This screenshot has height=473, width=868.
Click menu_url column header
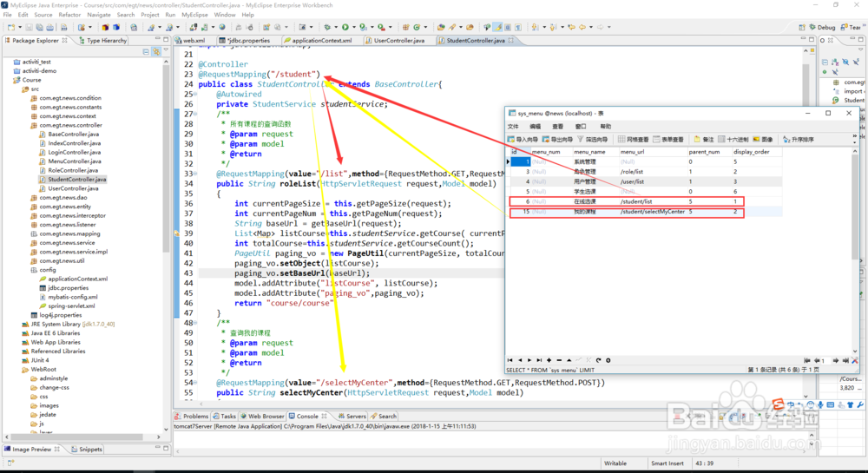click(x=653, y=152)
